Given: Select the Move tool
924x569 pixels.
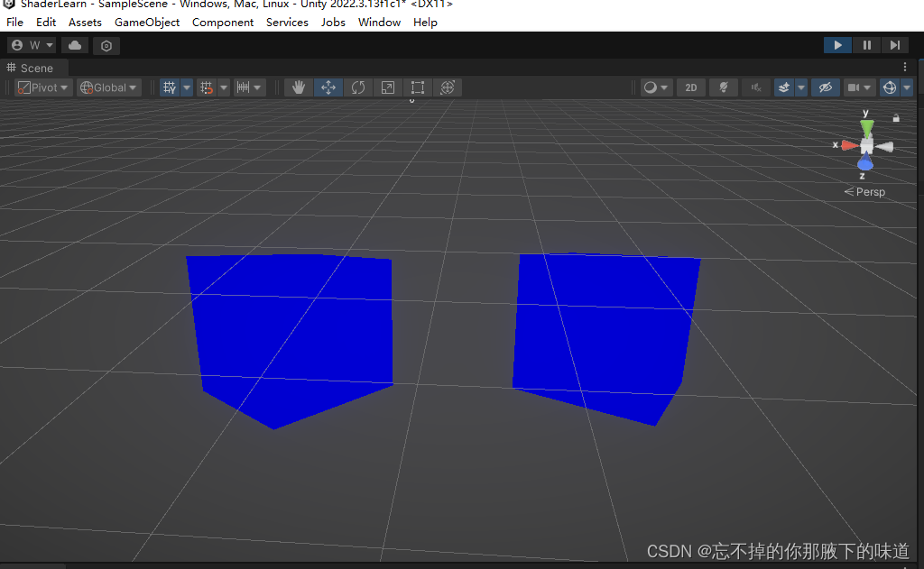Looking at the screenshot, I should tap(327, 87).
